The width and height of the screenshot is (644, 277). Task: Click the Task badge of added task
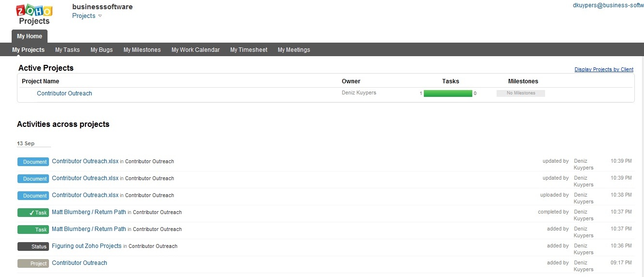33,230
